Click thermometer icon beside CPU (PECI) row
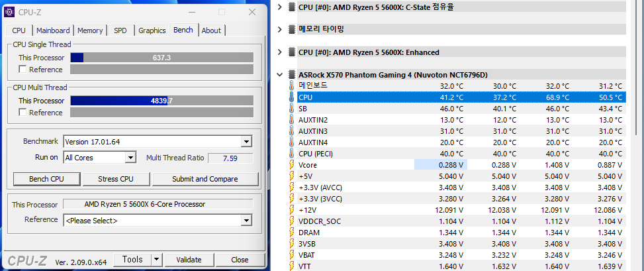 (292, 153)
